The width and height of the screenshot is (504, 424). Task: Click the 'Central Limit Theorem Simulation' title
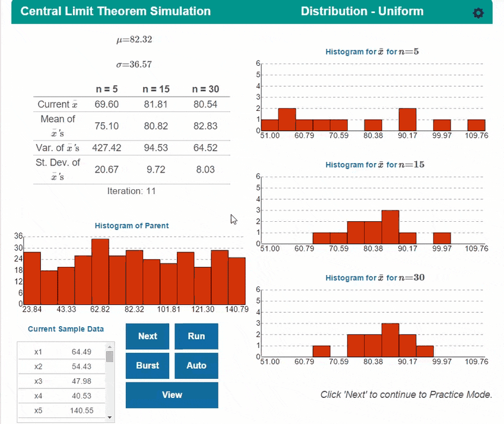point(115,11)
